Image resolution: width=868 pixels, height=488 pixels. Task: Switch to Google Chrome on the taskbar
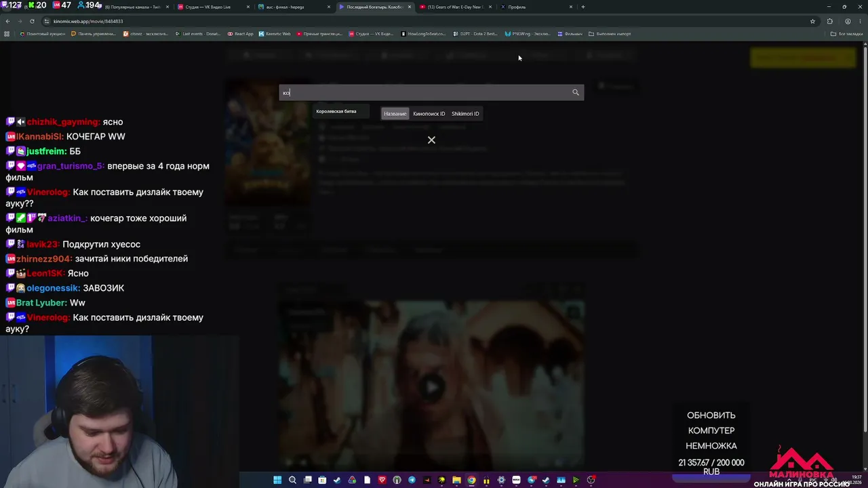coord(471,481)
